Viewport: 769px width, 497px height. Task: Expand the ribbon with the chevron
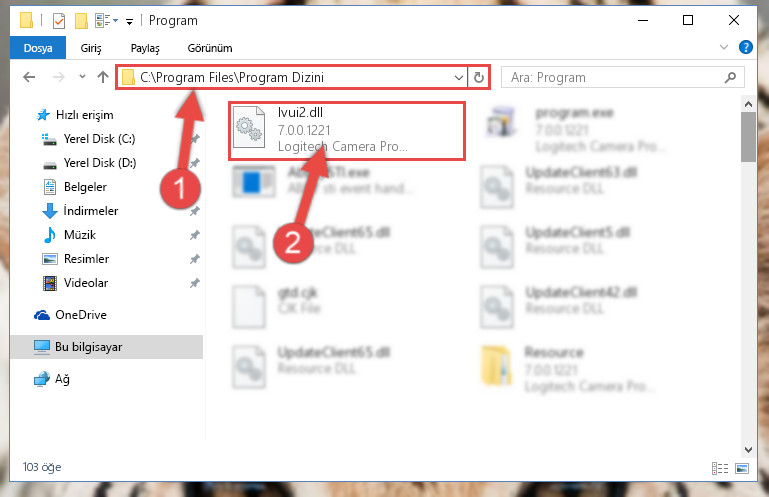point(723,48)
